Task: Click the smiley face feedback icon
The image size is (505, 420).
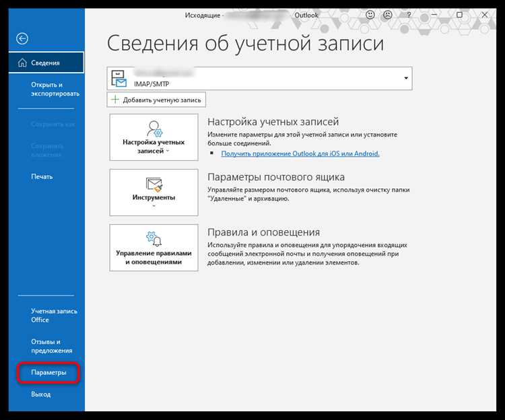Action: pos(370,15)
